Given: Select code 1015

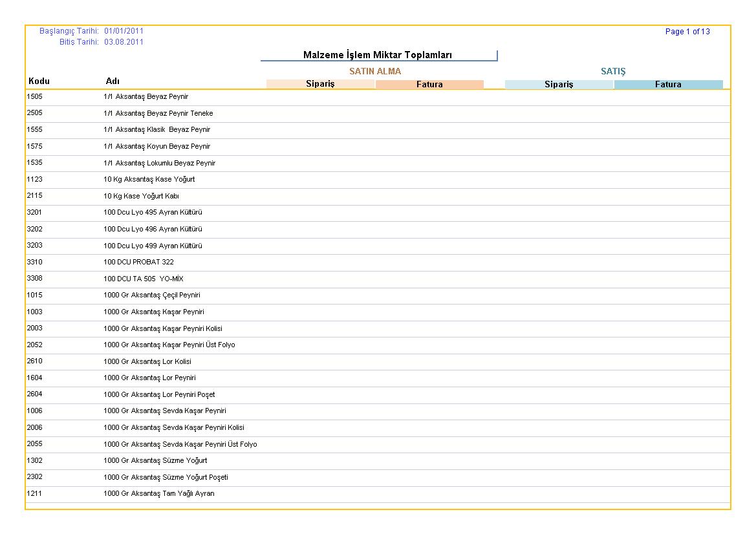Looking at the screenshot, I should 35,295.
